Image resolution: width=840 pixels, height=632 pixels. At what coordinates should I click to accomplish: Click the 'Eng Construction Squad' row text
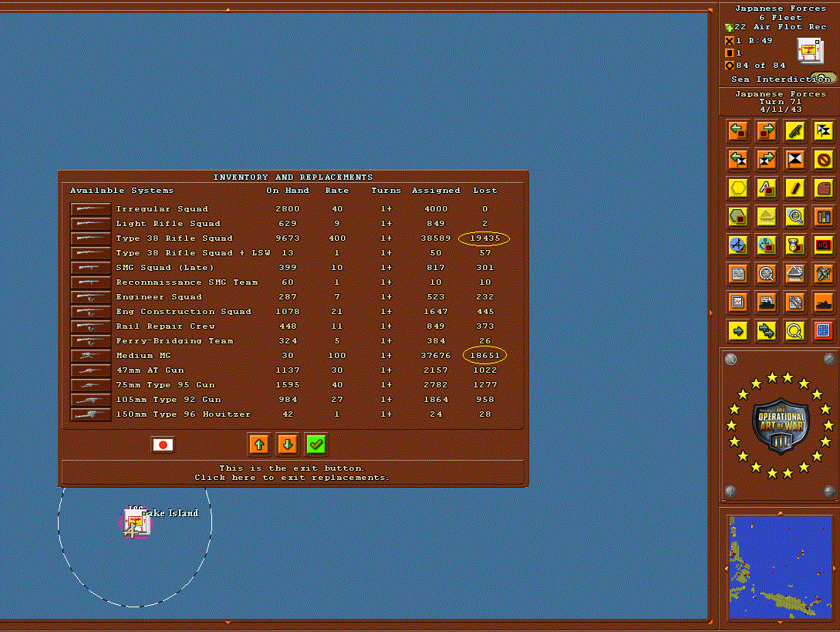click(184, 312)
